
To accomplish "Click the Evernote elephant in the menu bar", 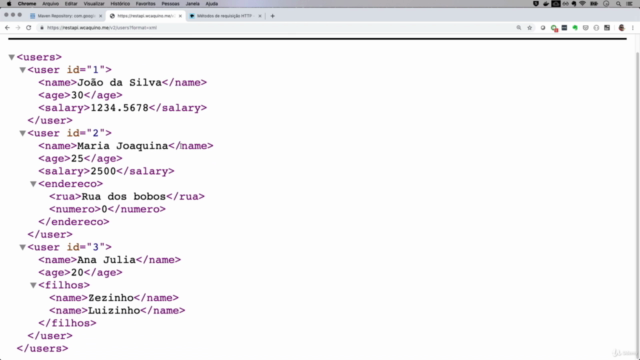I will (x=574, y=4).
